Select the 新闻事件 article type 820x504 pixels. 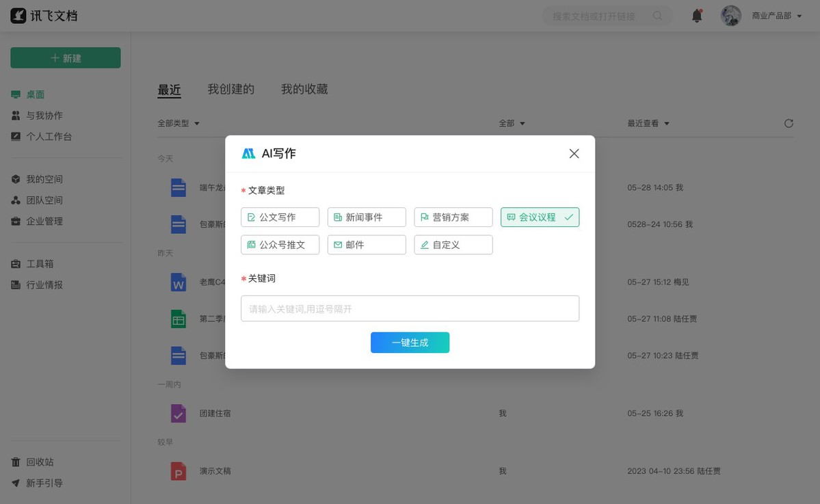click(x=367, y=217)
